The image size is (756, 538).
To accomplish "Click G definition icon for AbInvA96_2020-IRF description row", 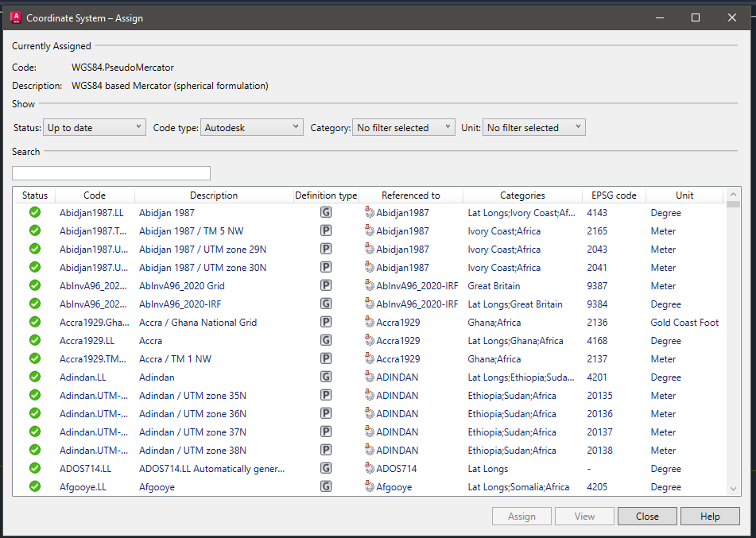I will pyautogui.click(x=326, y=304).
